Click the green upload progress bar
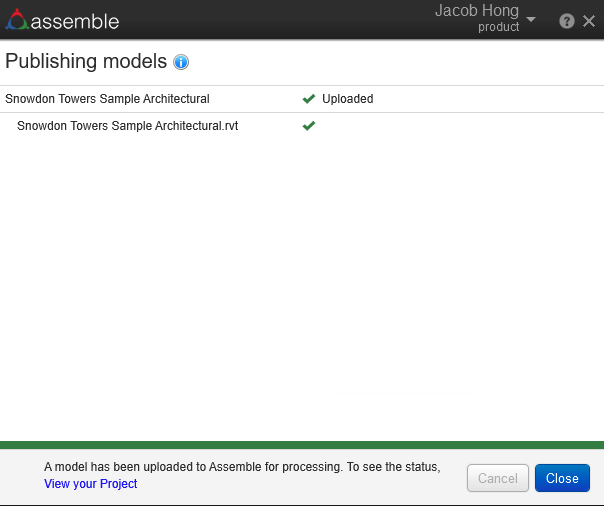This screenshot has height=506, width=604. click(x=302, y=445)
